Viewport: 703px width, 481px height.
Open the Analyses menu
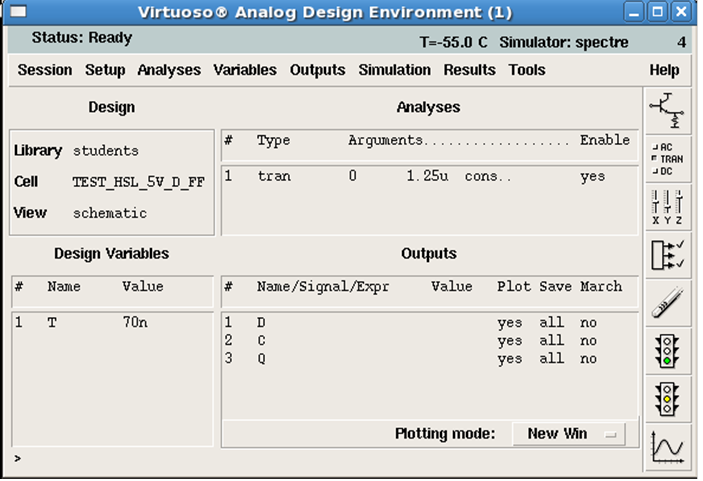pos(169,70)
